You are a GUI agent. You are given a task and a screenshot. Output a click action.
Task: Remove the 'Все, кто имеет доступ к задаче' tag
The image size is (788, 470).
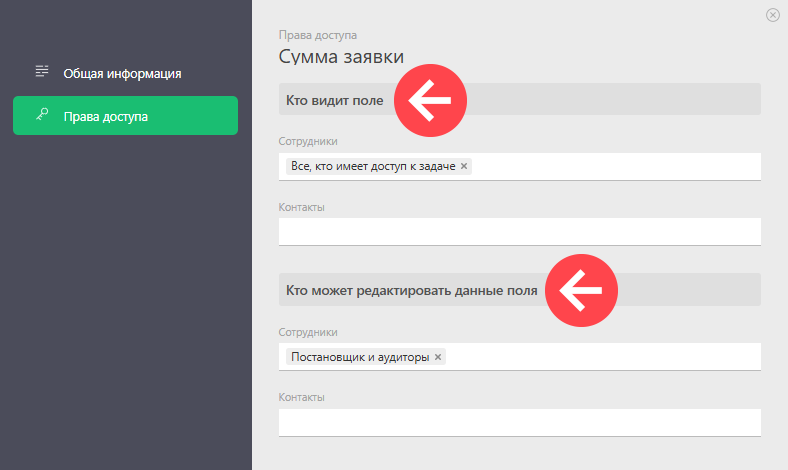(x=464, y=166)
